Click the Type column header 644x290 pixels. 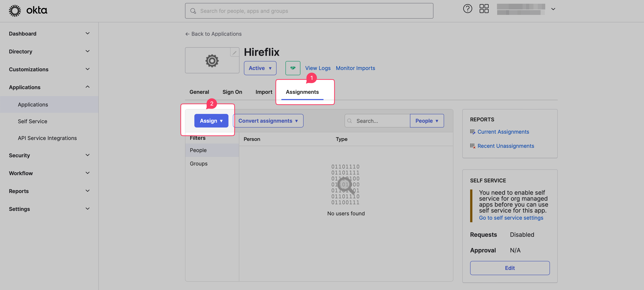(x=342, y=139)
